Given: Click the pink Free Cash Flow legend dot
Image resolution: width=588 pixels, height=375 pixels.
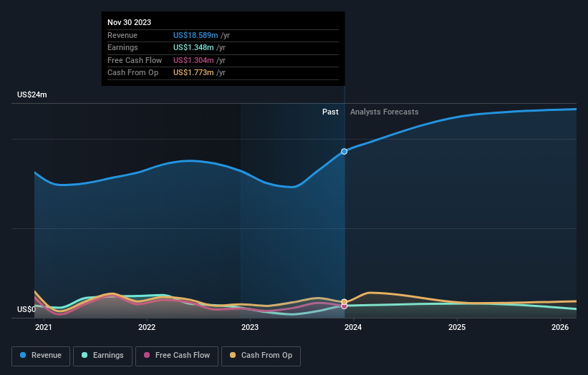Looking at the screenshot, I should [x=147, y=355].
